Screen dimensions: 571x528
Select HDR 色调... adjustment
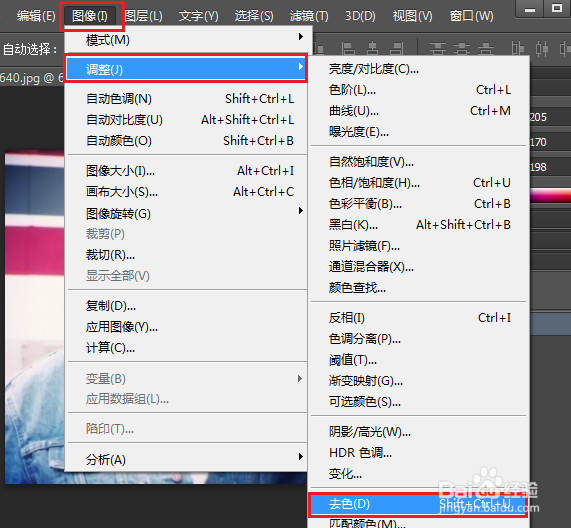point(418,453)
